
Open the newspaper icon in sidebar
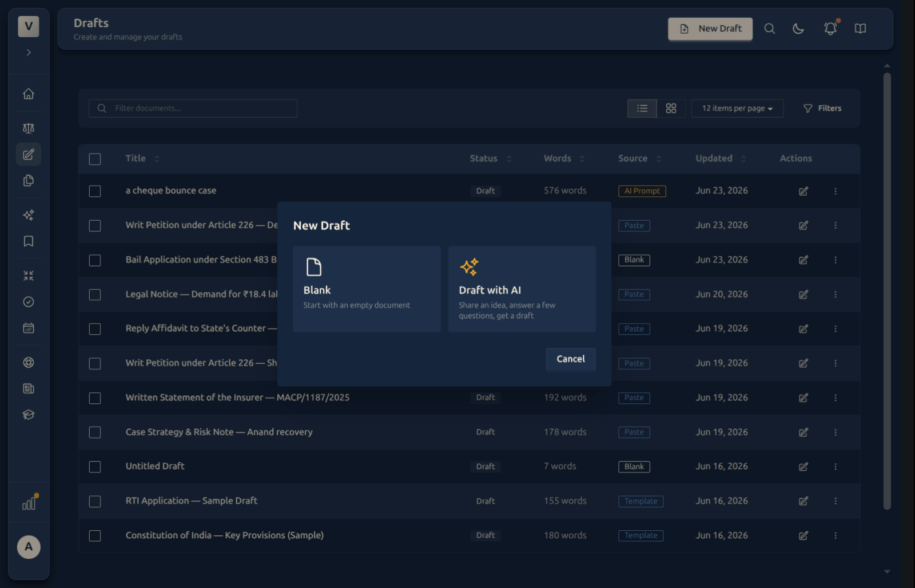(x=29, y=389)
